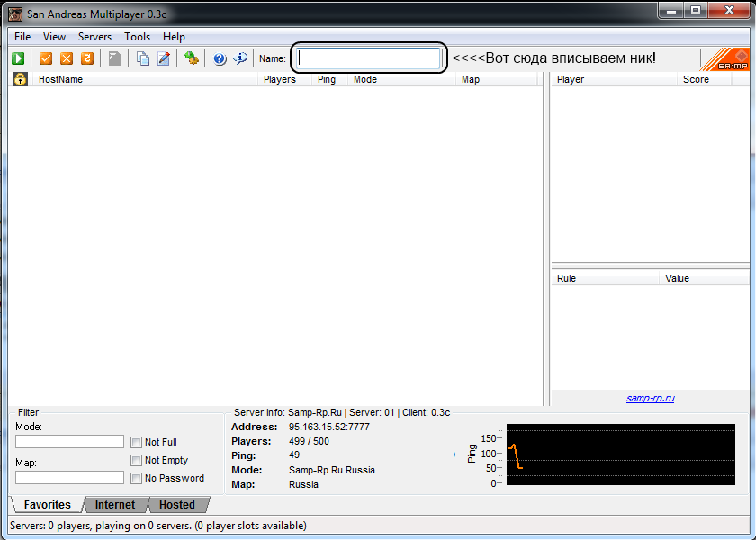Click the orange Refresh Server icon

(x=87, y=58)
